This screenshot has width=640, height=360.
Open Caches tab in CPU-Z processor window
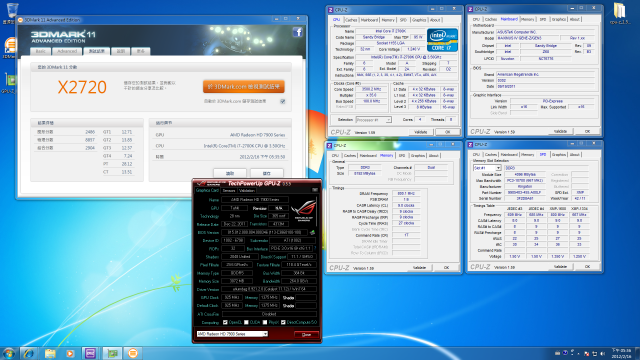tap(351, 20)
